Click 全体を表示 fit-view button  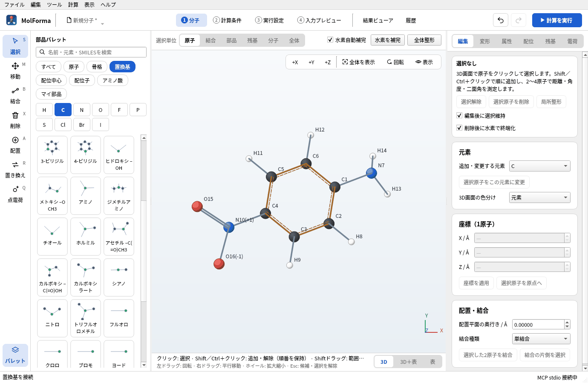point(359,62)
